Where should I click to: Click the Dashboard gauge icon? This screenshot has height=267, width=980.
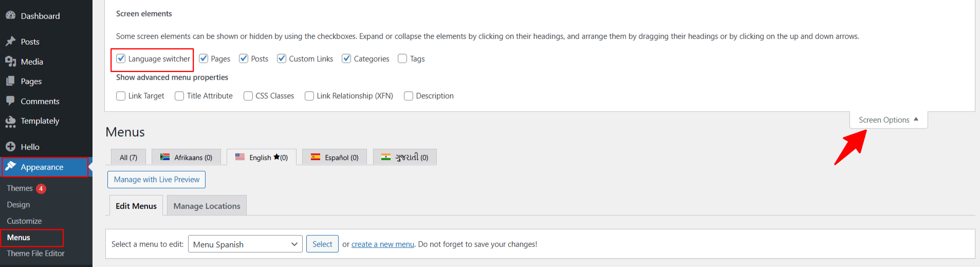(x=10, y=15)
